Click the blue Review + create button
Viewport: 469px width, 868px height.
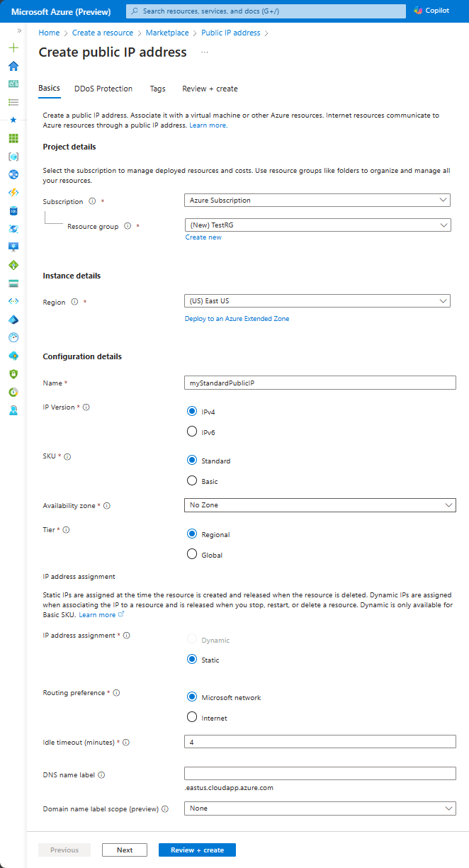pyautogui.click(x=198, y=850)
